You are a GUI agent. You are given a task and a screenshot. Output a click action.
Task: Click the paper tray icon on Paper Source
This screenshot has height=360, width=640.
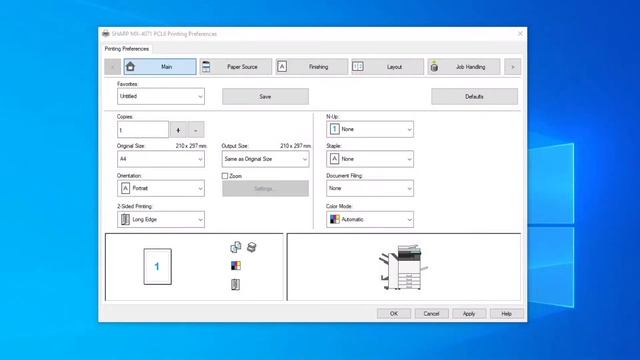click(206, 66)
